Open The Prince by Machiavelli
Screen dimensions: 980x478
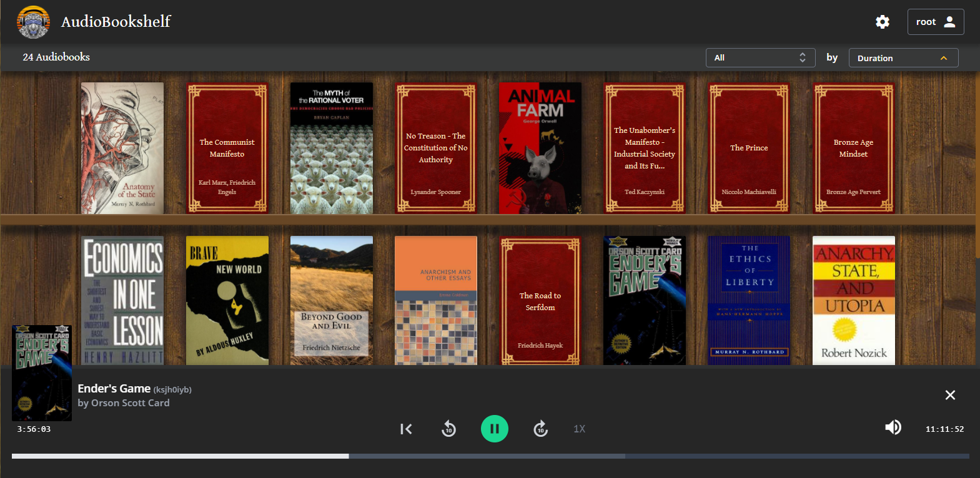click(x=749, y=148)
